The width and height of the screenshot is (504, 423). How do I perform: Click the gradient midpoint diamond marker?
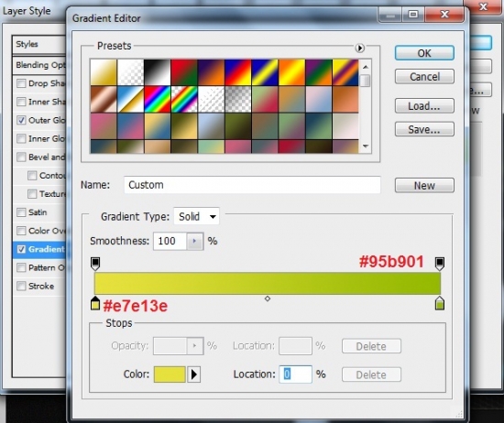click(268, 298)
